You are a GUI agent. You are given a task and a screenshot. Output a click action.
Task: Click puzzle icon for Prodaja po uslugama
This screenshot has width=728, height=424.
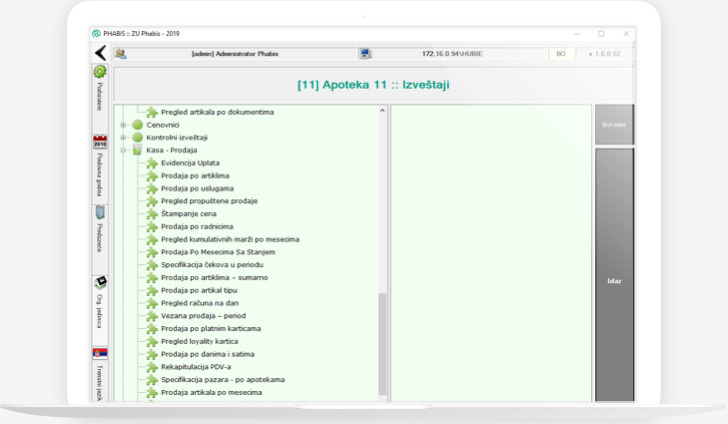[152, 189]
